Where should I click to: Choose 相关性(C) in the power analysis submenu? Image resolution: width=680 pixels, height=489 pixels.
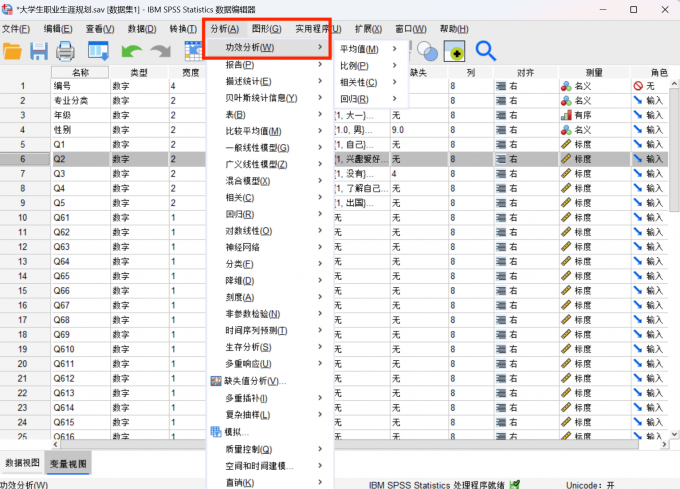pos(370,82)
